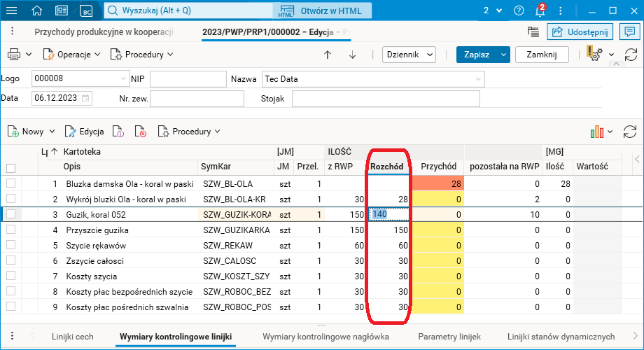Check the Szycie rękawów row checkbox
The height and width of the screenshot is (350, 644).
(x=11, y=245)
